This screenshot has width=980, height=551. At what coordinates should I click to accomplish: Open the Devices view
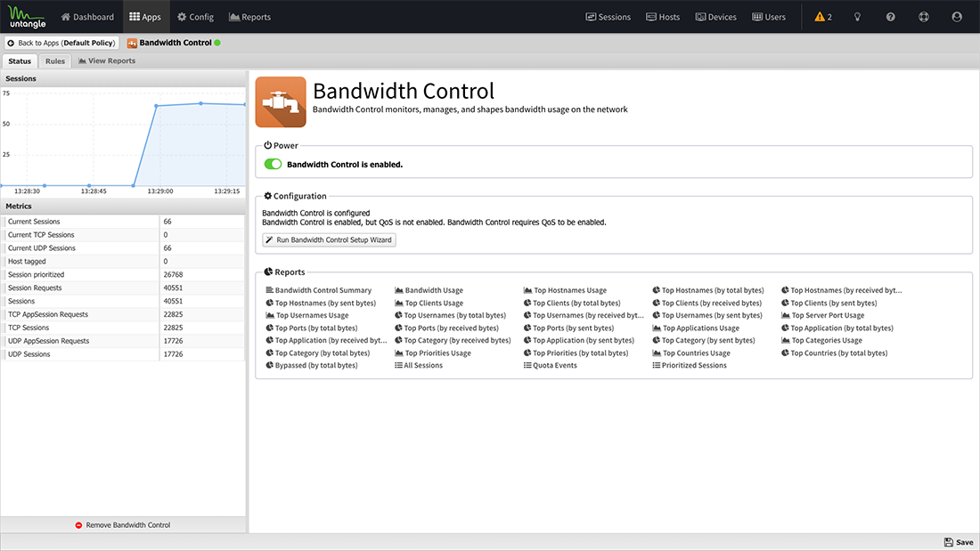click(x=716, y=17)
